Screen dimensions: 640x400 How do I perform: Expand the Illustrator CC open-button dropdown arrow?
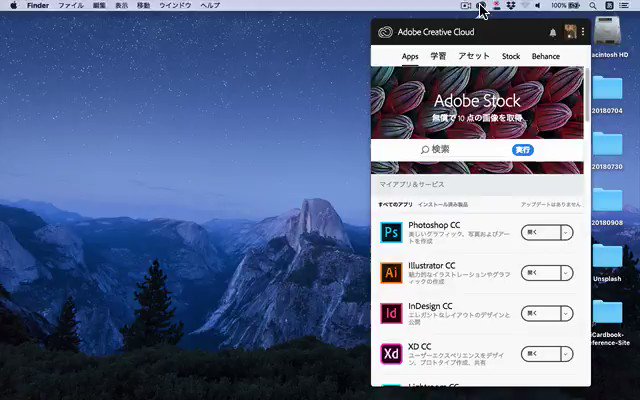pos(566,273)
